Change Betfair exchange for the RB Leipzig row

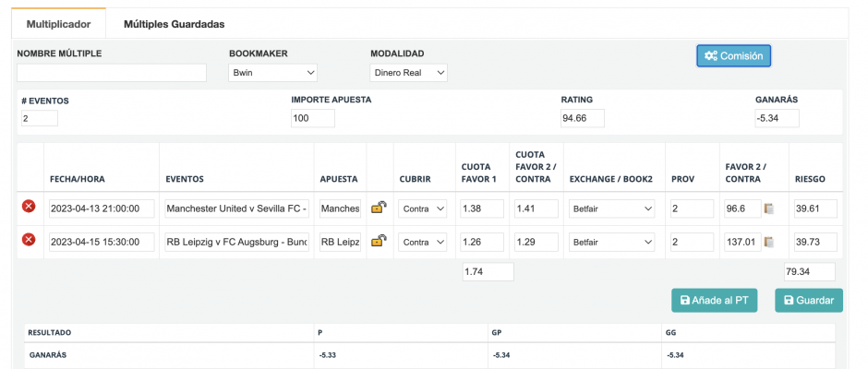(612, 242)
